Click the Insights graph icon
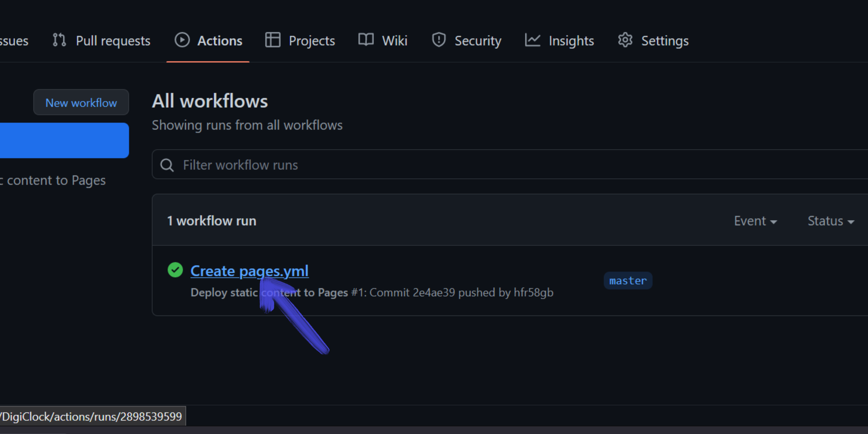The width and height of the screenshot is (868, 434). (x=533, y=40)
